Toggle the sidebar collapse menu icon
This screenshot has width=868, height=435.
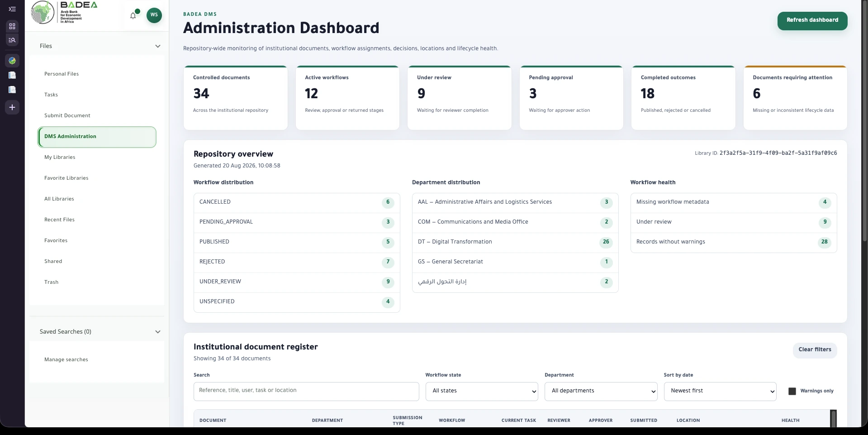coord(12,9)
